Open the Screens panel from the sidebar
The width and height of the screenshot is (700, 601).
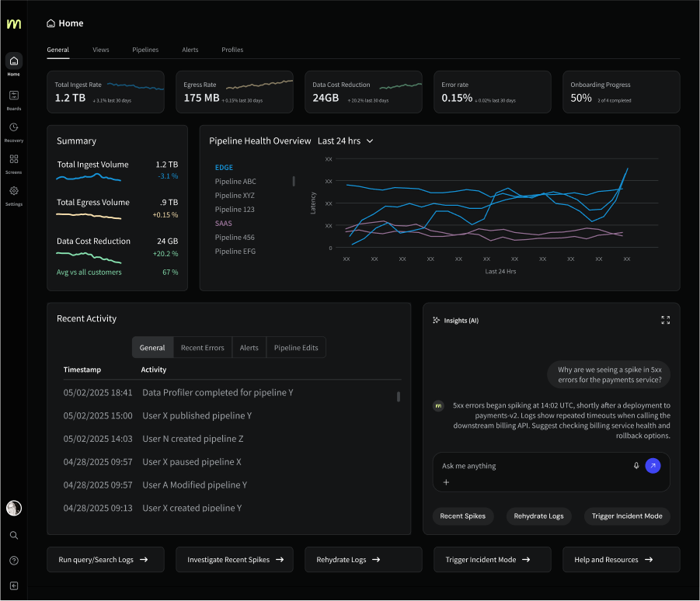point(13,163)
